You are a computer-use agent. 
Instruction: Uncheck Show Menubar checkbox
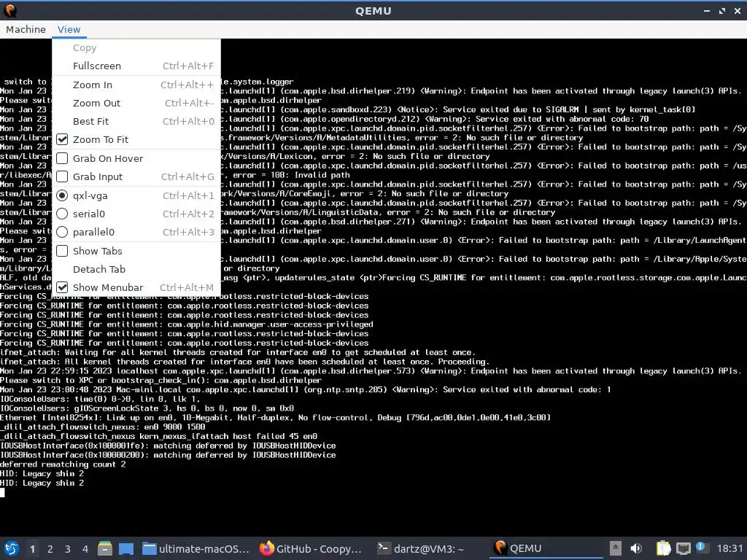click(x=62, y=287)
